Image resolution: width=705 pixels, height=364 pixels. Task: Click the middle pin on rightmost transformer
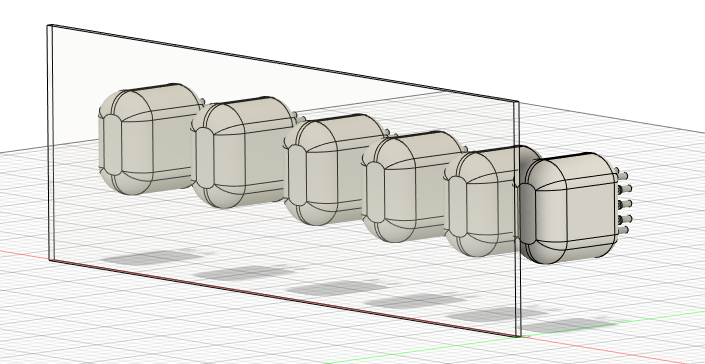point(626,204)
